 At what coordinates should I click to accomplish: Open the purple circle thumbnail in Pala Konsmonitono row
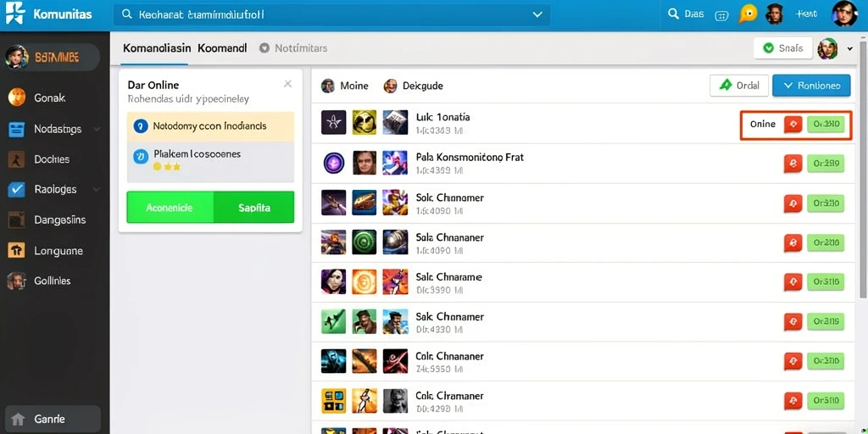click(333, 163)
